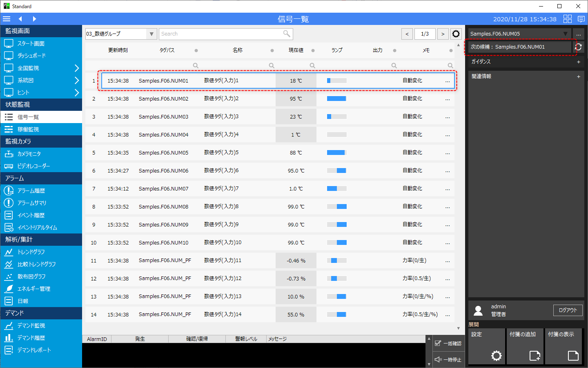588x368 pixels.
Task: Click the Search input field
Action: coord(220,34)
